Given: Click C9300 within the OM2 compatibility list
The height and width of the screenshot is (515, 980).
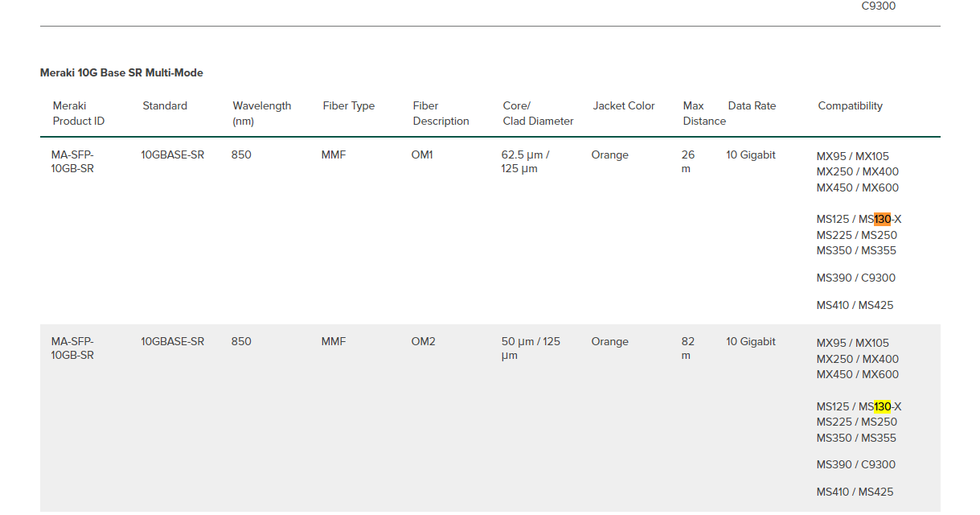Looking at the screenshot, I should pos(880,464).
